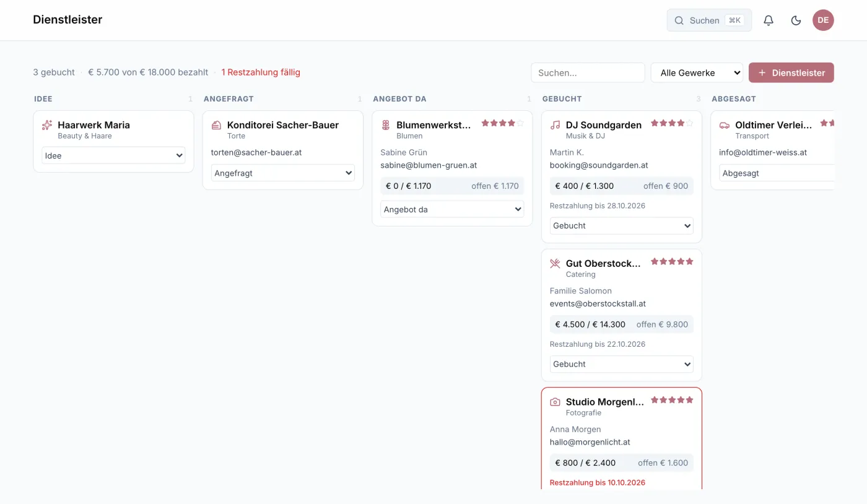
Task: Open the Angefragt status dropdown on Konditorei
Action: [x=283, y=173]
